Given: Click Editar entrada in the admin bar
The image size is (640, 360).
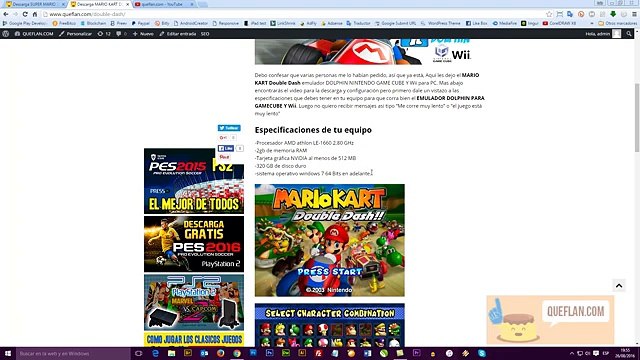Looking at the screenshot, I should pyautogui.click(x=178, y=34).
